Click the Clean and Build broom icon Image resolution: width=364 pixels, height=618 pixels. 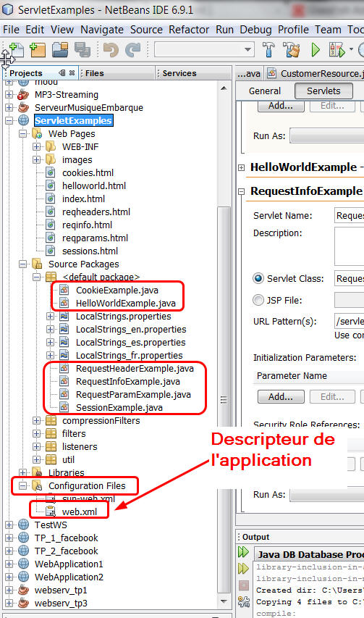pos(292,50)
